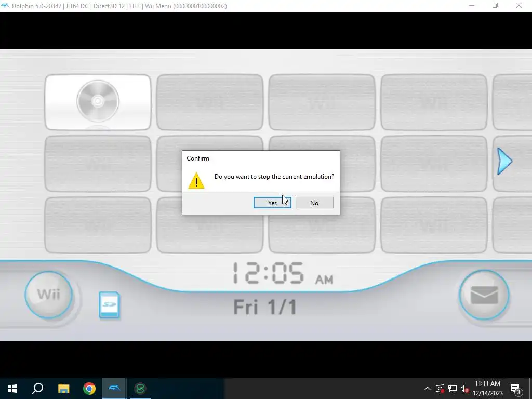Click the 12:05 AM clock display
This screenshot has width=532, height=399.
(283, 273)
